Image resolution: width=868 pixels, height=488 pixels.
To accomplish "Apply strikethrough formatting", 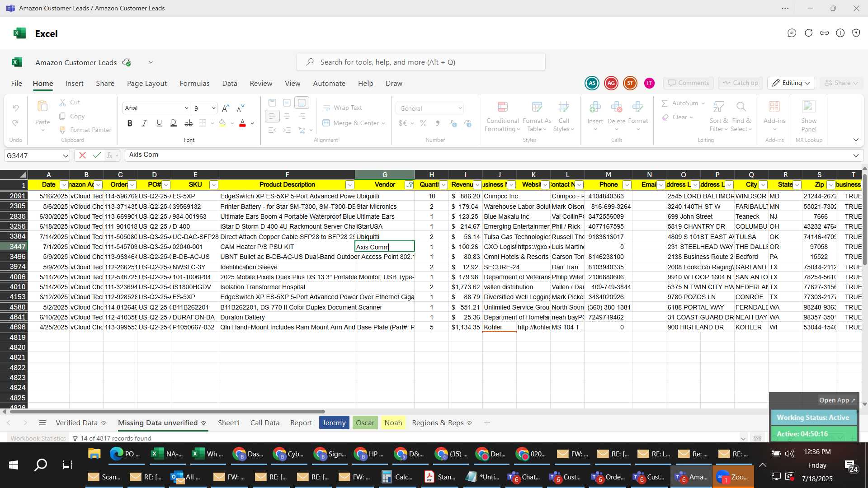I will (189, 123).
